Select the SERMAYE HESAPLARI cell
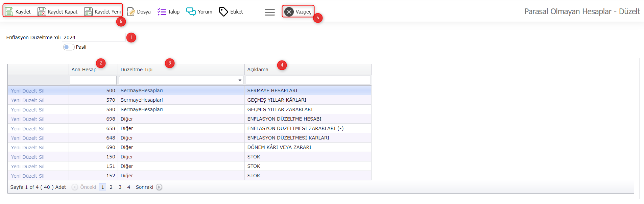The width and height of the screenshot is (644, 204). pyautogui.click(x=308, y=91)
